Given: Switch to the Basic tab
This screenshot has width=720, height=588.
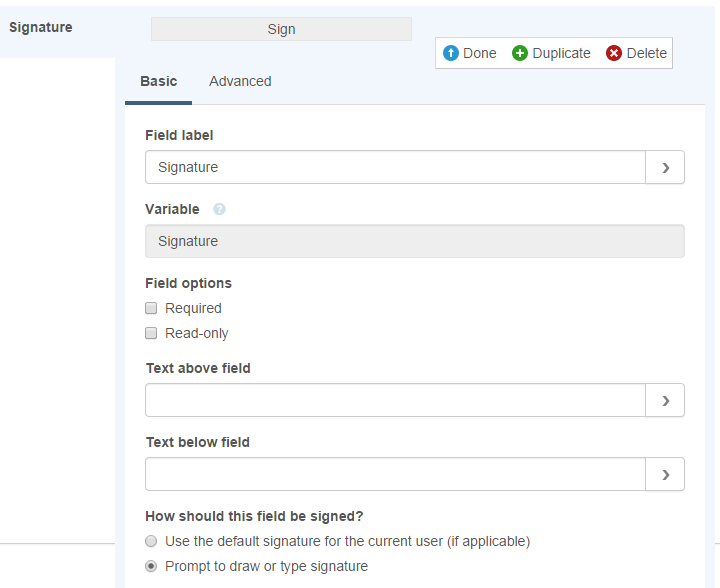Looking at the screenshot, I should pos(158,81).
